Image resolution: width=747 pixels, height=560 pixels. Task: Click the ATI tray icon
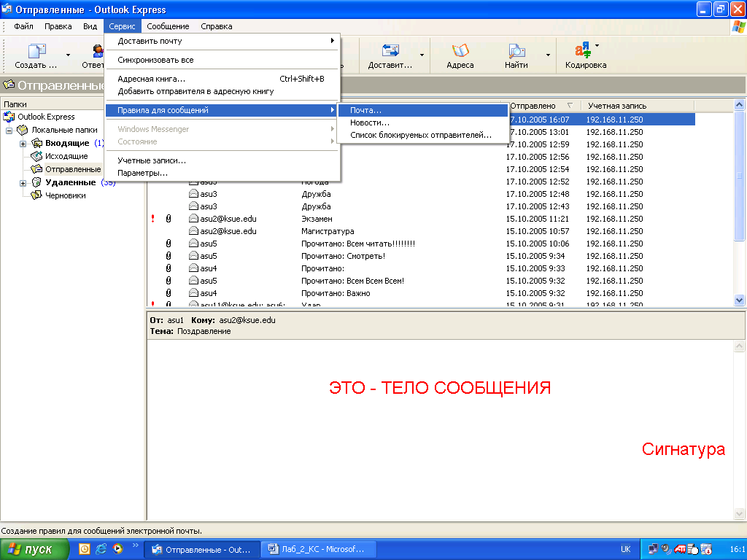680,550
